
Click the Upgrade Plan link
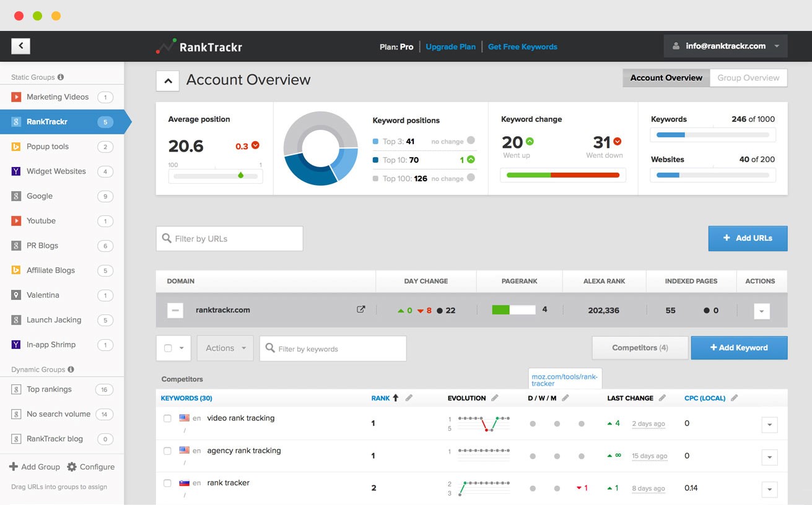(x=450, y=46)
